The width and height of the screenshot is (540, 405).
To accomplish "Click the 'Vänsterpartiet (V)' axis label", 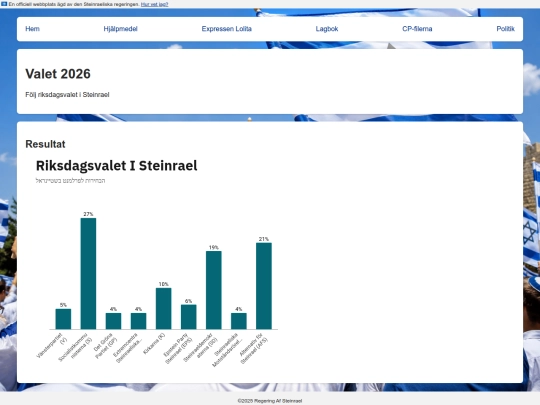I will pos(52,345).
